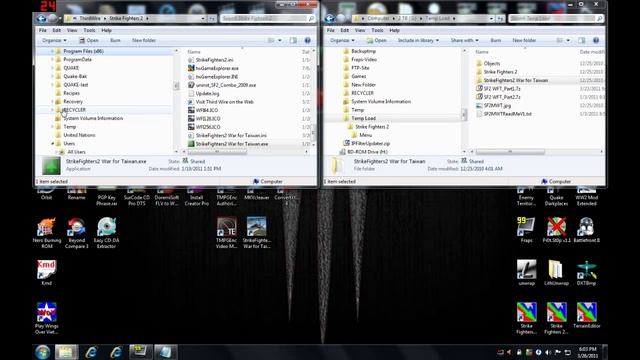Click New folder in right window toolbar
Image resolution: width=640 pixels, height=360 pixels.
tap(524, 40)
